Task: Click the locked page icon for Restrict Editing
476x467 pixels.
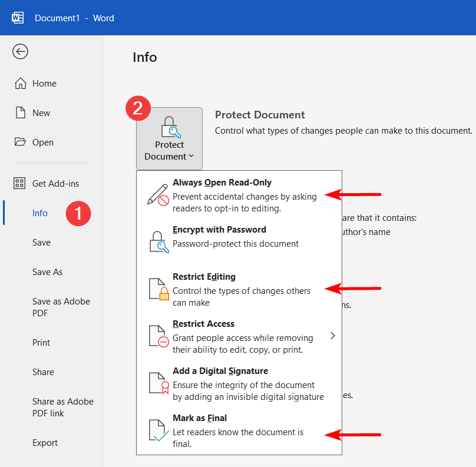Action: click(158, 289)
